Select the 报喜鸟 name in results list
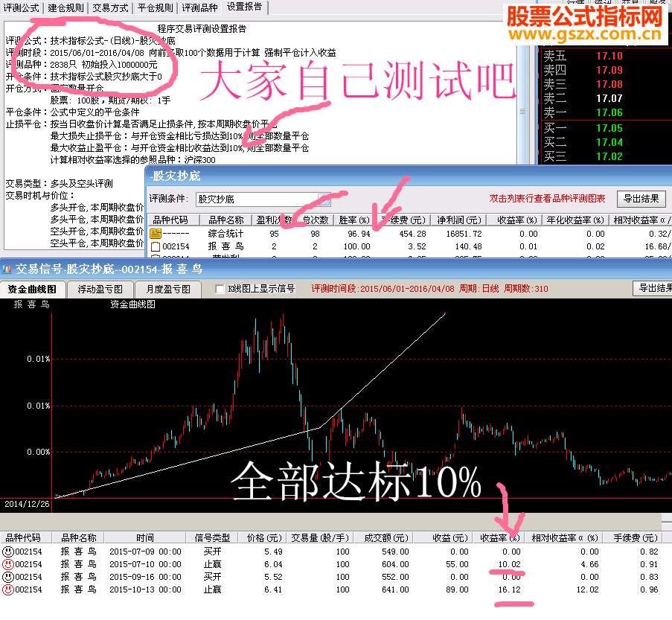 click(225, 246)
